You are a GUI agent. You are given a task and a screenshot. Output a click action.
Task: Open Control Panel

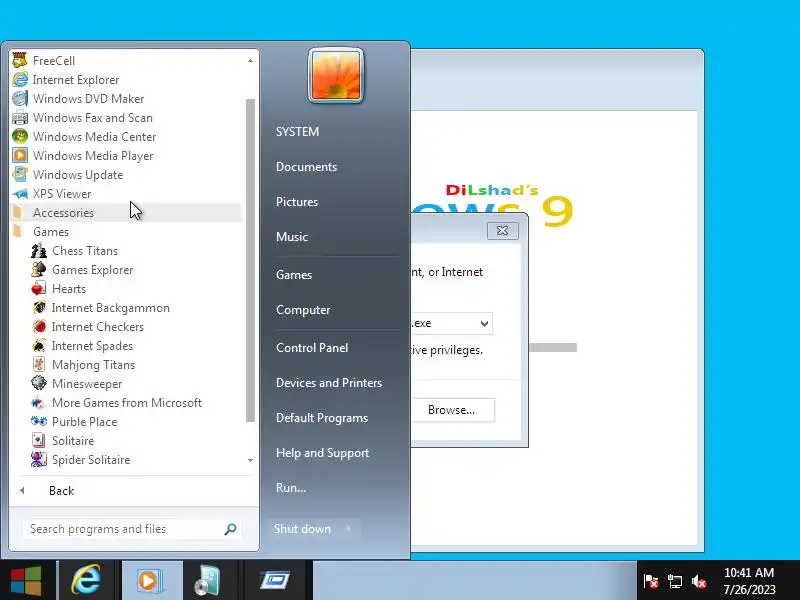(312, 348)
